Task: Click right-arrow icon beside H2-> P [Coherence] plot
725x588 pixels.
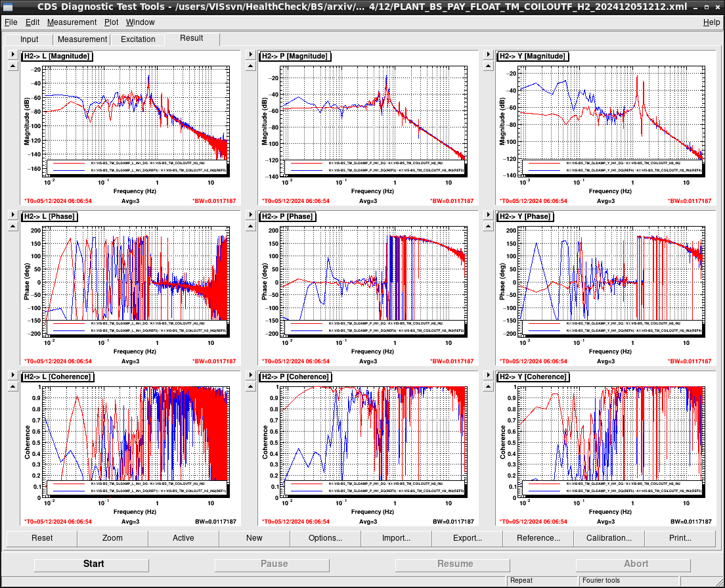Action: 251,375
